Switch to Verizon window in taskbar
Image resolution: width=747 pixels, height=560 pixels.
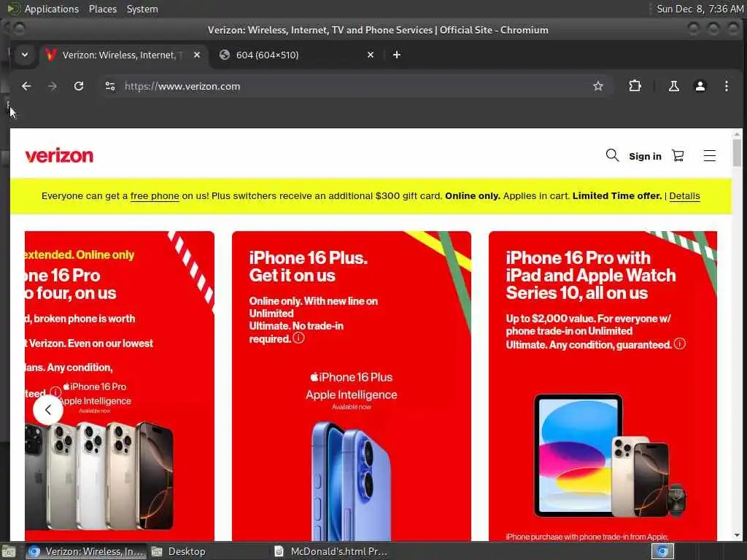pos(86,551)
